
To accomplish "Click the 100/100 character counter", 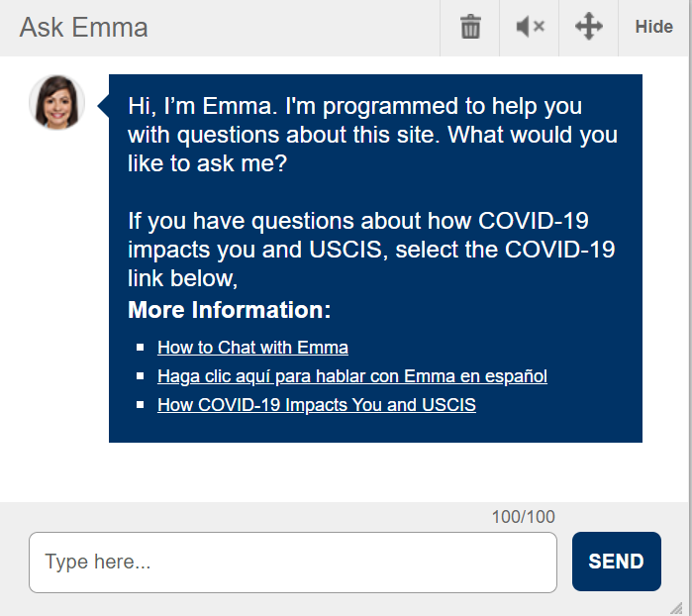I will click(x=524, y=517).
